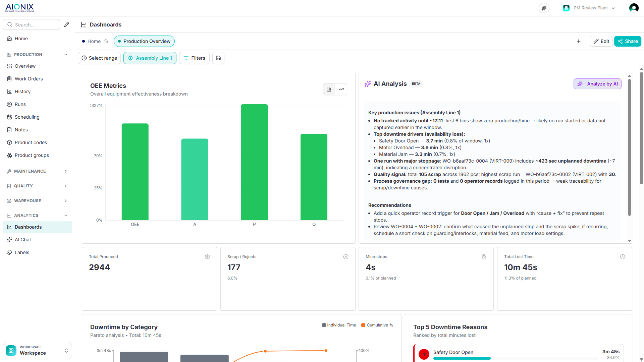Click the Analyze by AI button

click(597, 84)
